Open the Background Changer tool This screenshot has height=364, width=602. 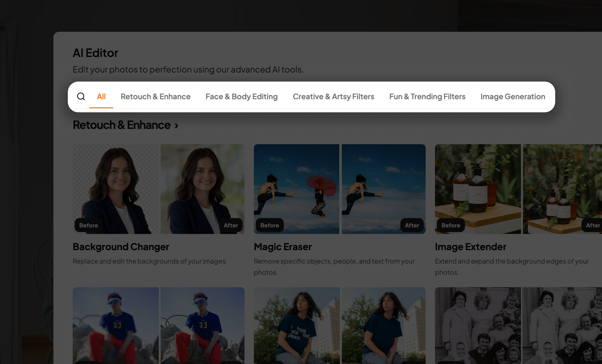121,247
